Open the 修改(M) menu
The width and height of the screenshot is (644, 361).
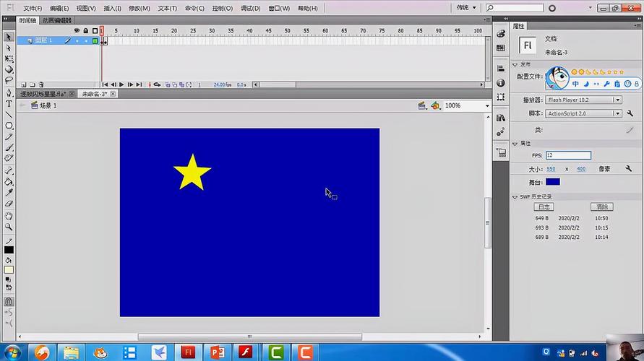click(139, 8)
